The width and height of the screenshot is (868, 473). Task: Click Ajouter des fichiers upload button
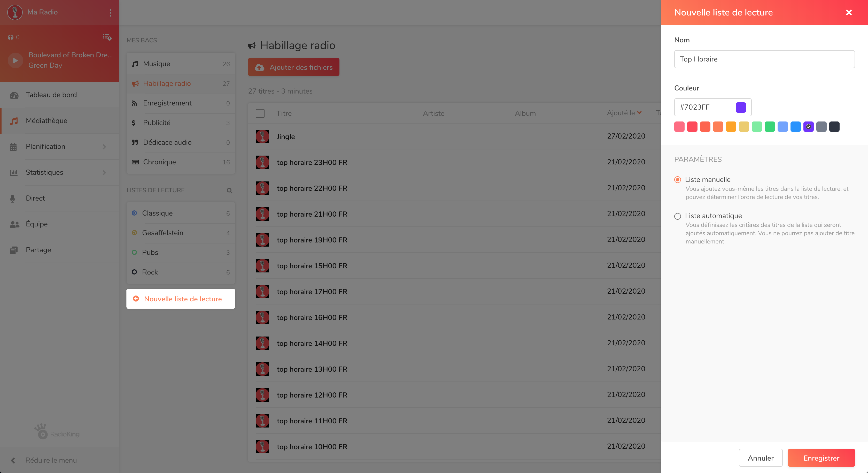click(x=293, y=67)
